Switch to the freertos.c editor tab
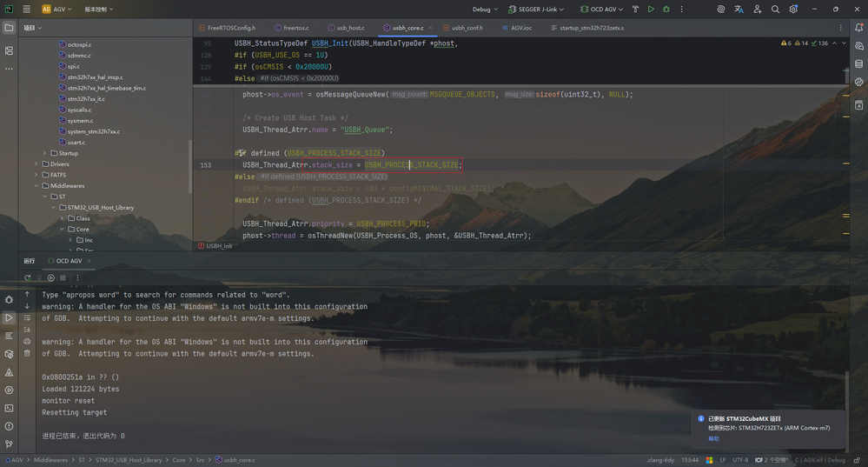Screen dimensions: 868x467 pos(295,28)
